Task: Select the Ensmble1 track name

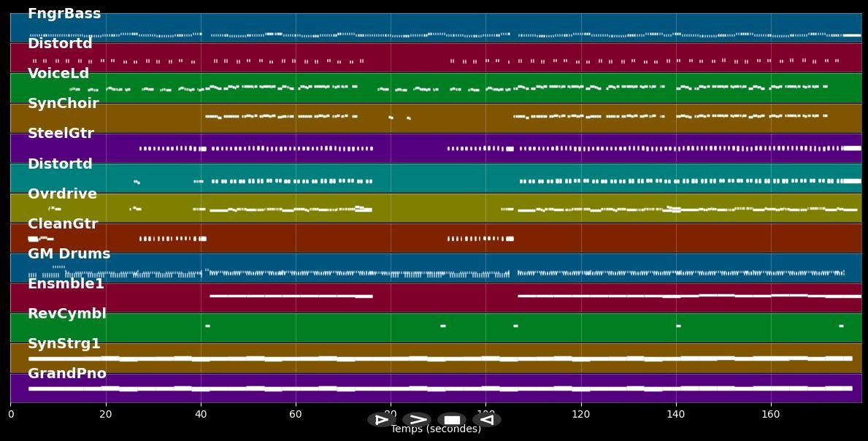Action: coord(66,284)
